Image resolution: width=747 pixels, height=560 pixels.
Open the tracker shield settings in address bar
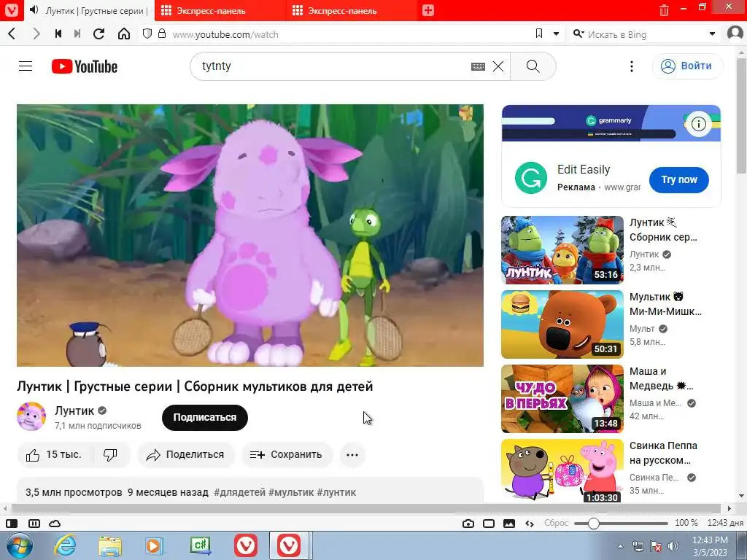click(147, 34)
